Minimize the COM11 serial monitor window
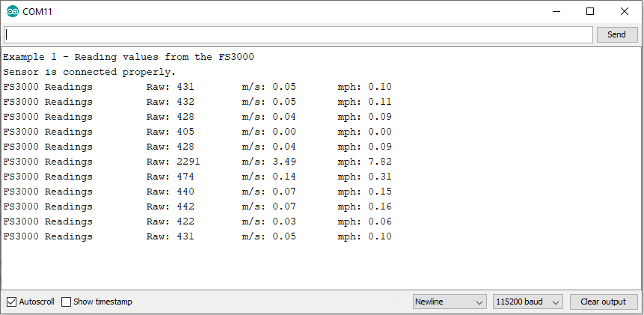Image resolution: width=644 pixels, height=315 pixels. click(x=556, y=12)
